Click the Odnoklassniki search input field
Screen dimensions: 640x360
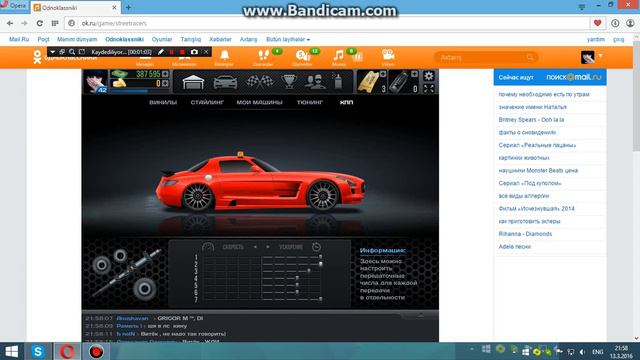coord(486,58)
